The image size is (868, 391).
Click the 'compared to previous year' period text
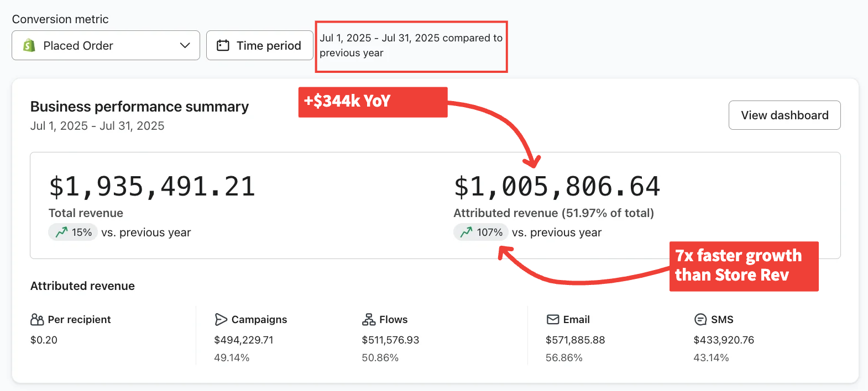click(411, 45)
